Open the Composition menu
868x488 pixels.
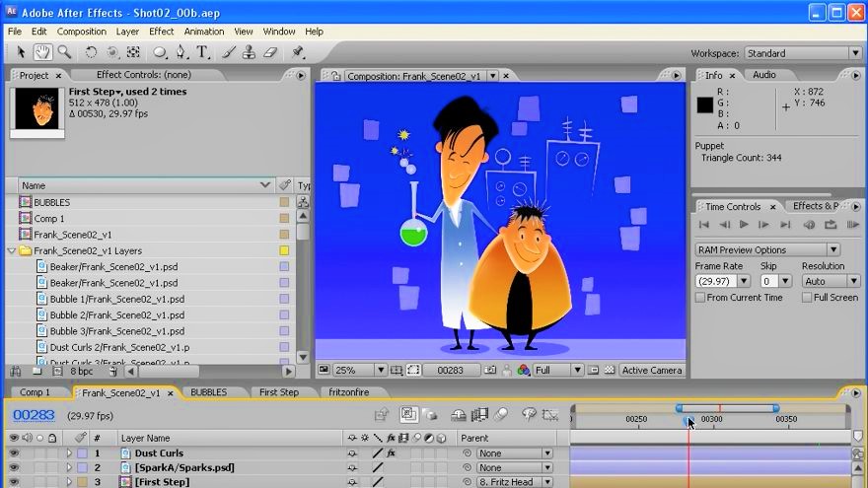[x=81, y=32]
